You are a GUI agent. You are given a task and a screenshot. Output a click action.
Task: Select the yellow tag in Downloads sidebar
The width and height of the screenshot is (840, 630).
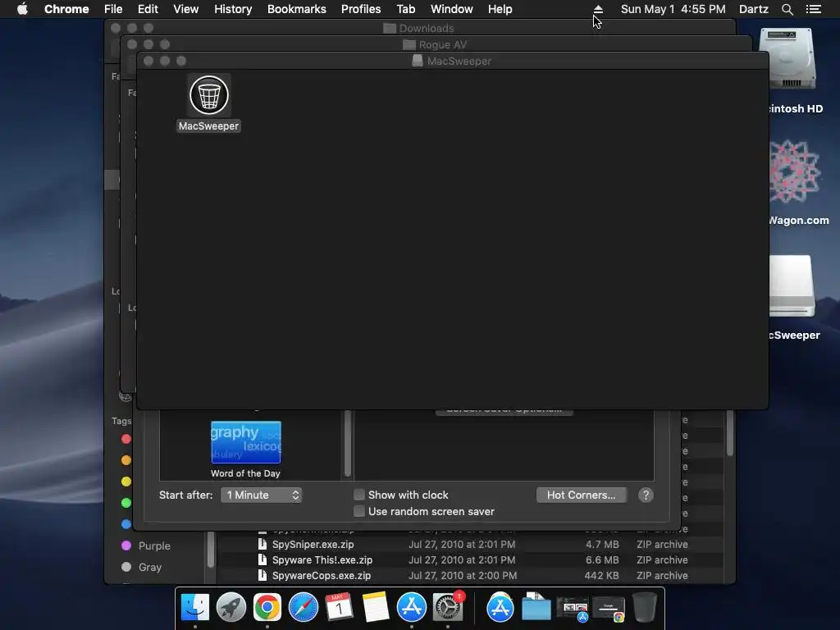click(x=126, y=482)
